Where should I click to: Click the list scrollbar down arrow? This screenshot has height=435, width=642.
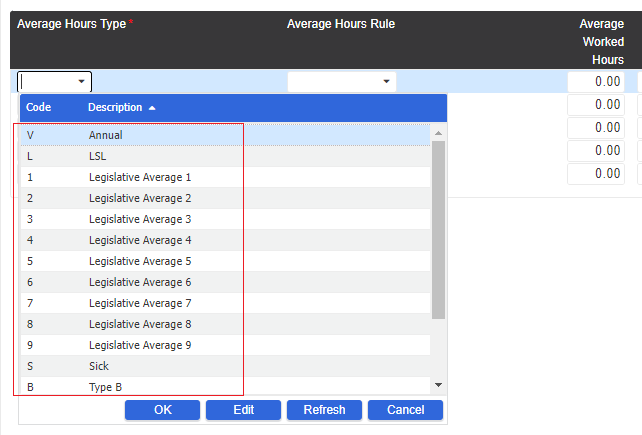[439, 385]
